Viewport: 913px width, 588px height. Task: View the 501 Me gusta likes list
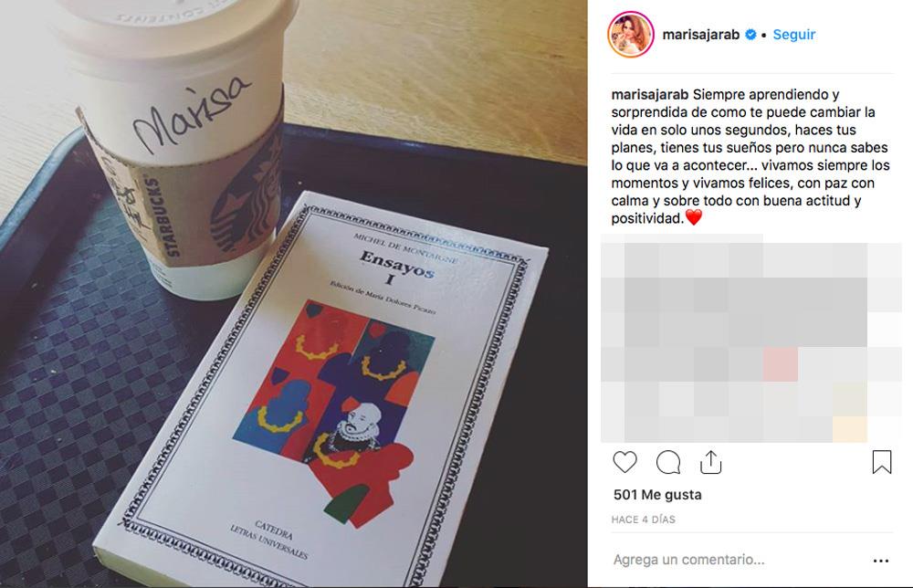pyautogui.click(x=657, y=495)
